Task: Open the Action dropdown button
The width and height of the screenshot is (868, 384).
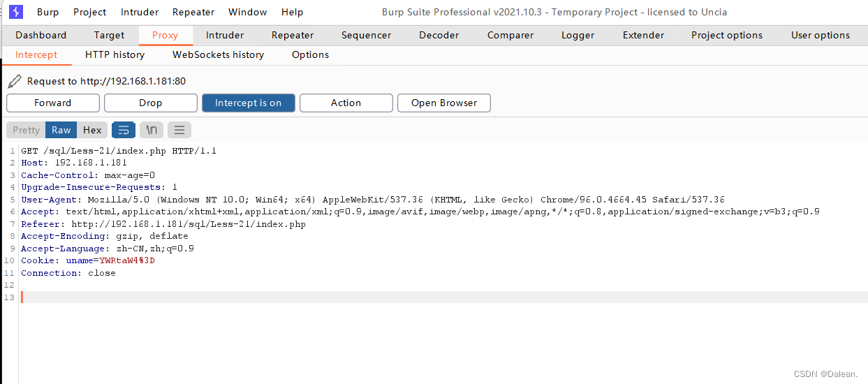Action: click(346, 103)
